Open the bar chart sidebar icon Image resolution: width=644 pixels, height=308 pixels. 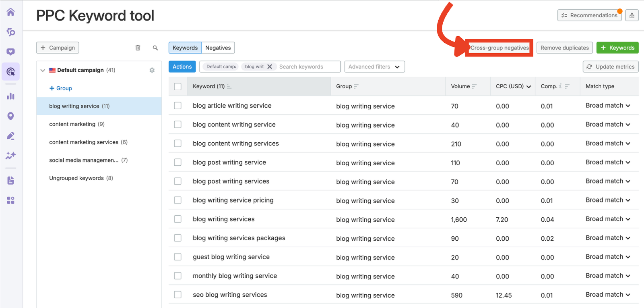point(11,96)
